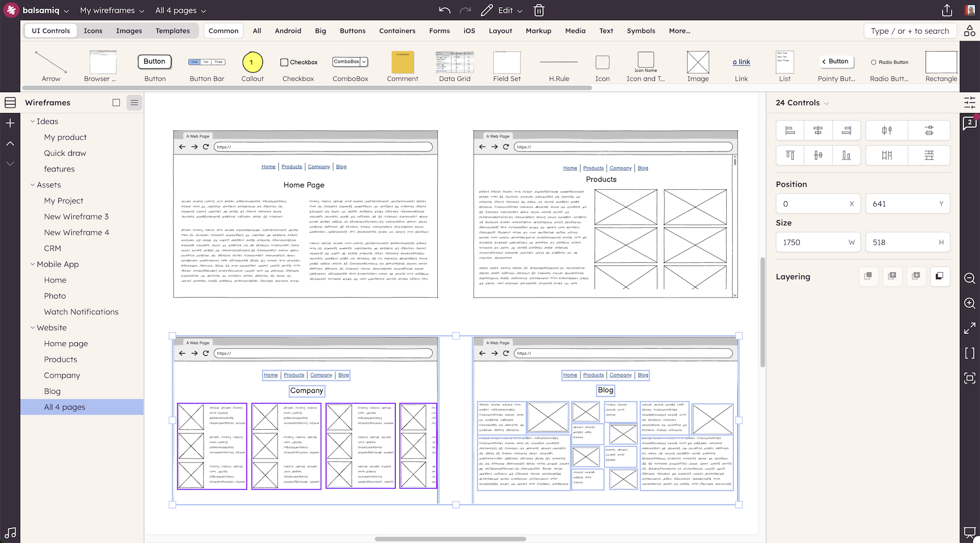This screenshot has height=543, width=980.
Task: Click the share export icon
Action: 947,10
